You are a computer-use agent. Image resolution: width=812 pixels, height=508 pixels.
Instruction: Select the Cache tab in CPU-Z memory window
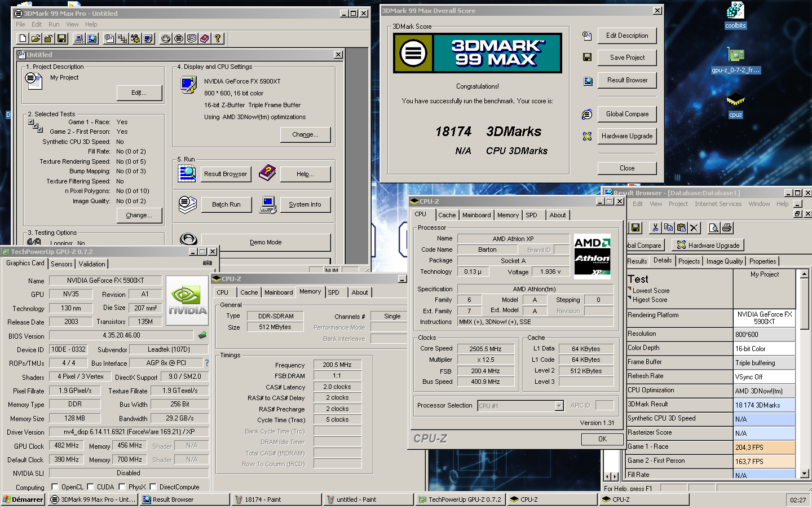[249, 292]
